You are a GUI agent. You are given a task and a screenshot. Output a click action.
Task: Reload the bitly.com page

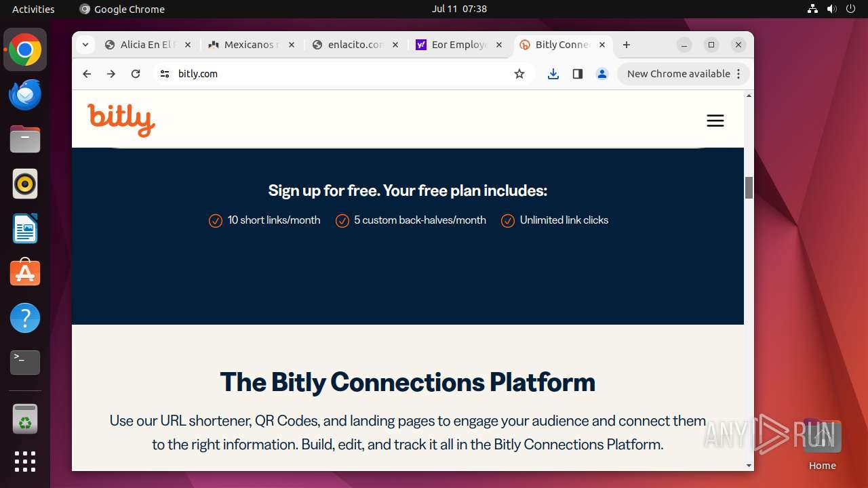136,74
